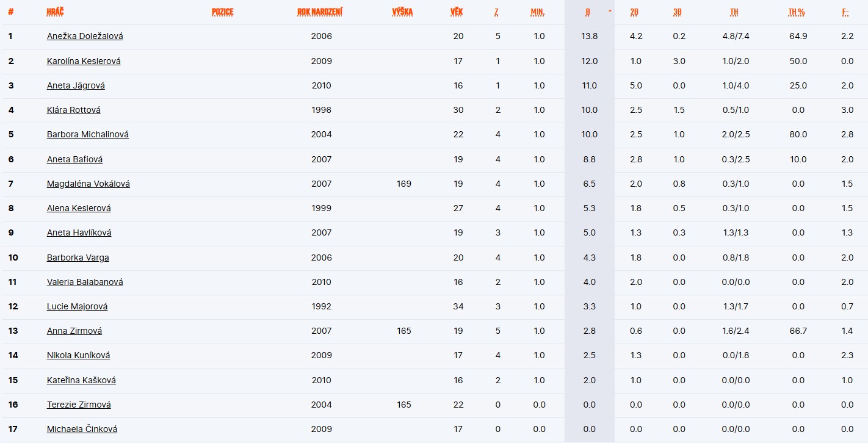The width and height of the screenshot is (868, 443).
Task: Open Magdaléna Vokálová player page
Action: click(x=89, y=184)
